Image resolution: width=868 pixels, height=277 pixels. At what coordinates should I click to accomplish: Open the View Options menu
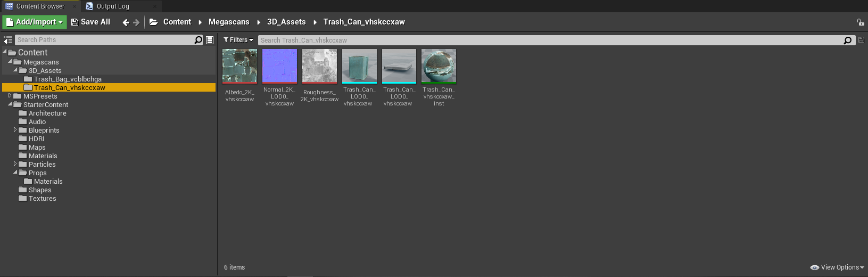(837, 267)
